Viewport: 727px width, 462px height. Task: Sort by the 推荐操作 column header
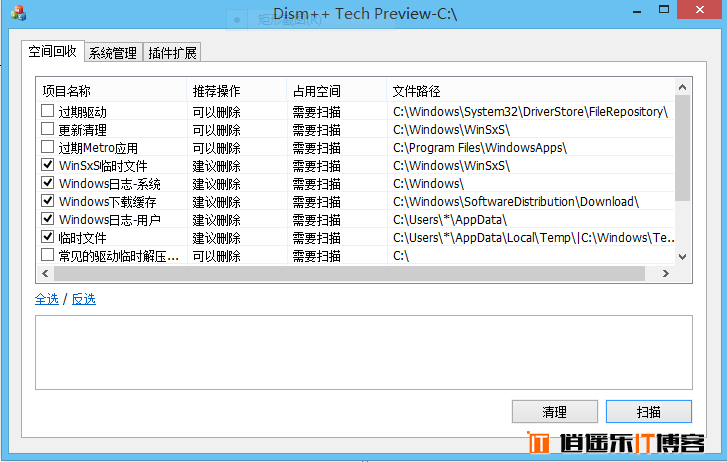coord(236,90)
